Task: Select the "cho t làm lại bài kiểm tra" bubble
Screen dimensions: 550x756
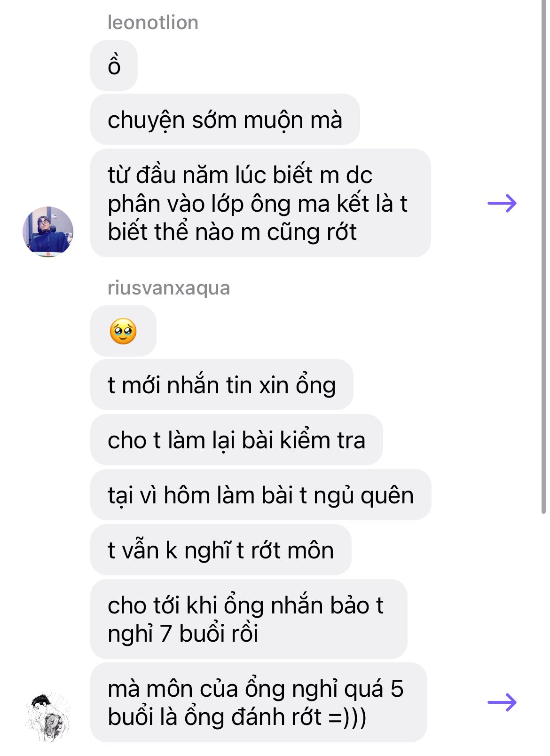Action: tap(236, 440)
